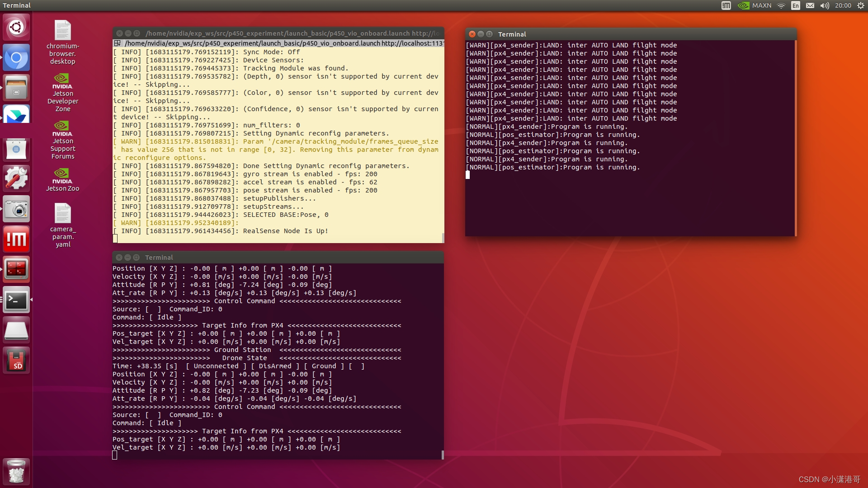
Task: Open the SD card dock icon
Action: coord(16,360)
